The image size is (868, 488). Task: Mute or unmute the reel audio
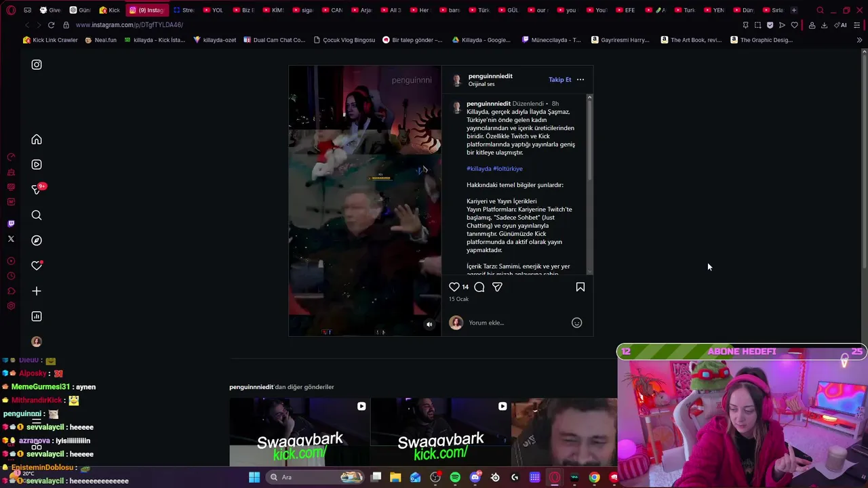pos(429,325)
